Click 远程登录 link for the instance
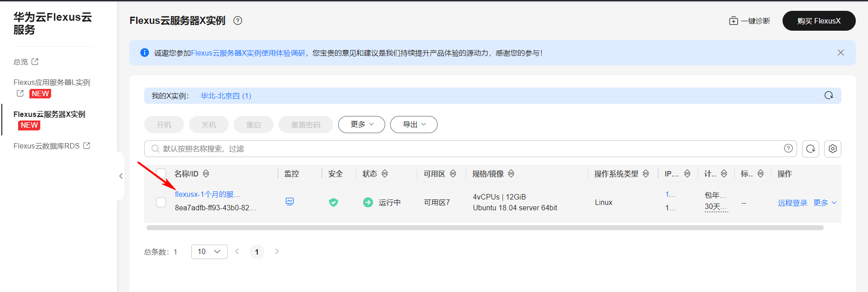The width and height of the screenshot is (868, 292). tap(792, 203)
